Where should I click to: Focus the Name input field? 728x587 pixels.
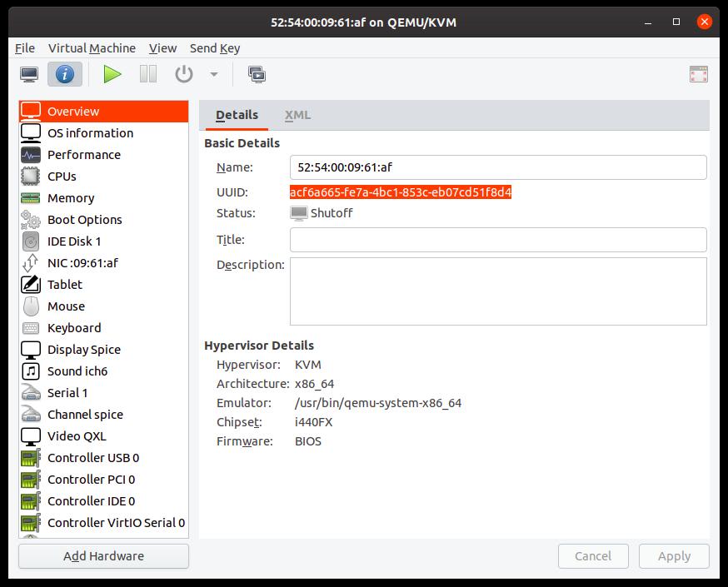pyautogui.click(x=498, y=167)
